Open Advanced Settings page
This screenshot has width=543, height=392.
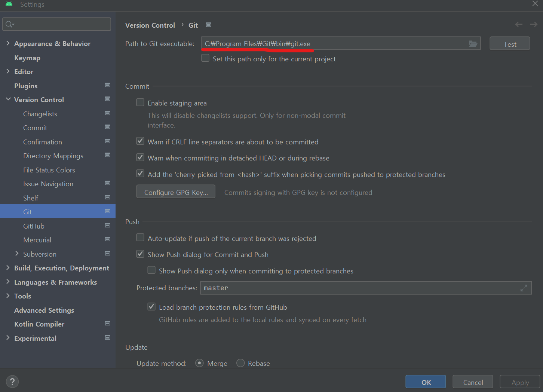(44, 310)
